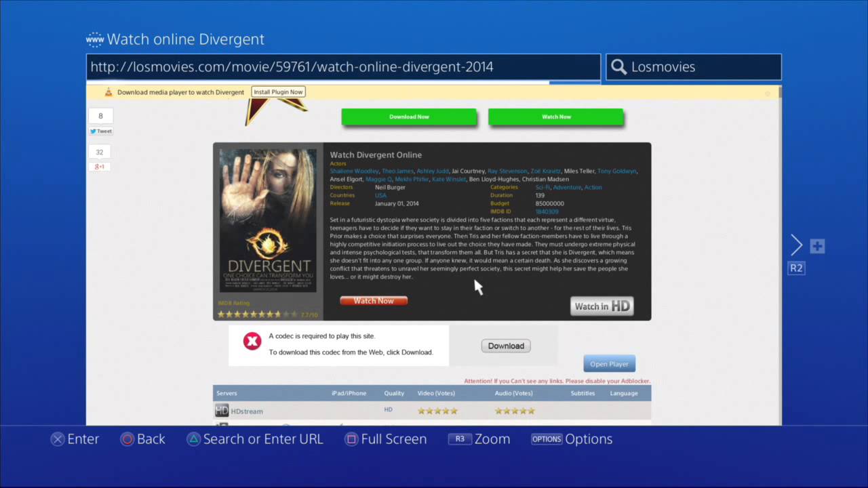The image size is (868, 488).
Task: Open Theo James actor link
Action: (x=397, y=171)
